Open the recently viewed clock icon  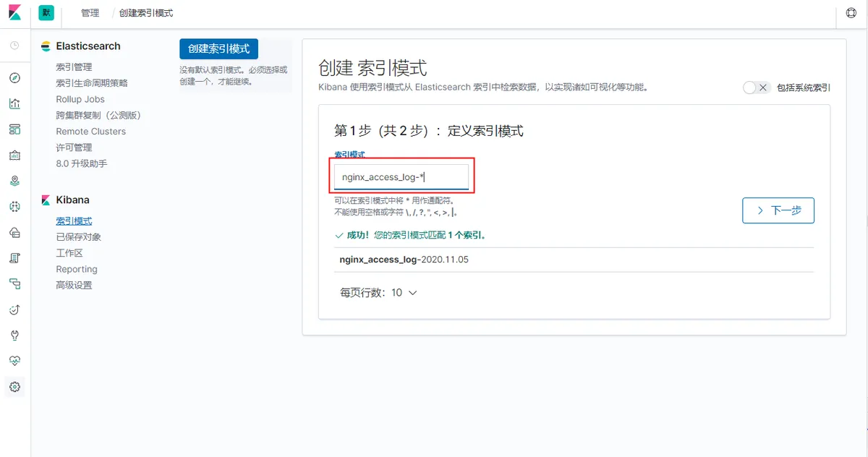tap(14, 46)
